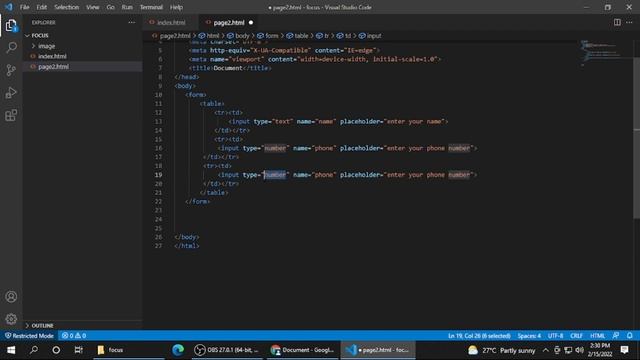The image size is (640, 360).
Task: Open the Manage gear icon
Action: [11, 319]
